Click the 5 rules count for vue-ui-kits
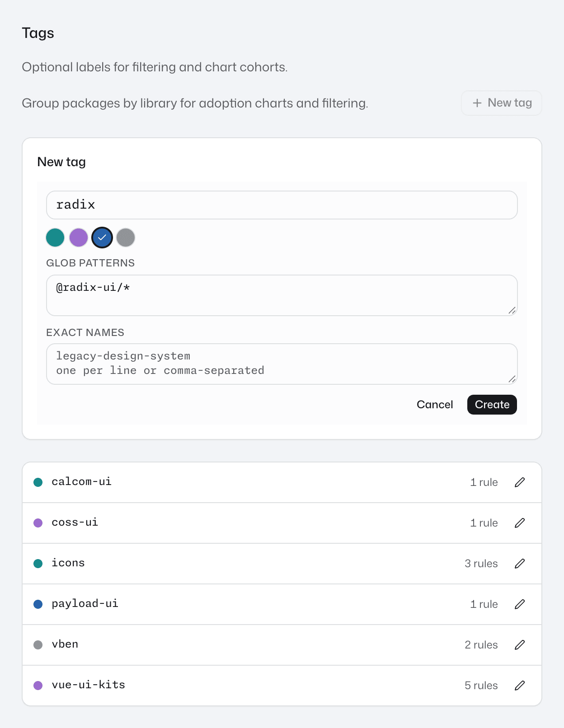 [x=481, y=686]
